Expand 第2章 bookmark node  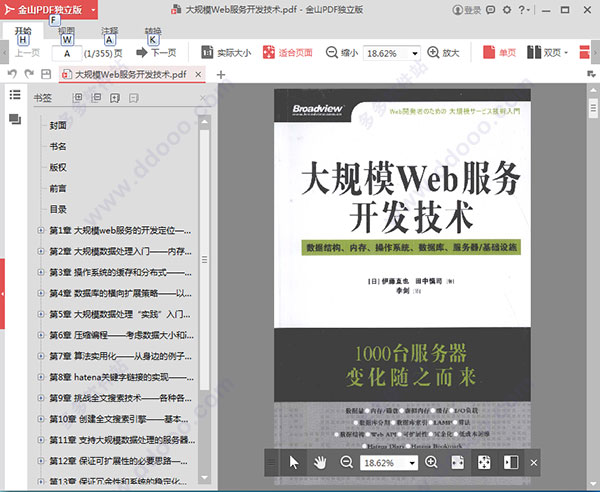point(41,251)
